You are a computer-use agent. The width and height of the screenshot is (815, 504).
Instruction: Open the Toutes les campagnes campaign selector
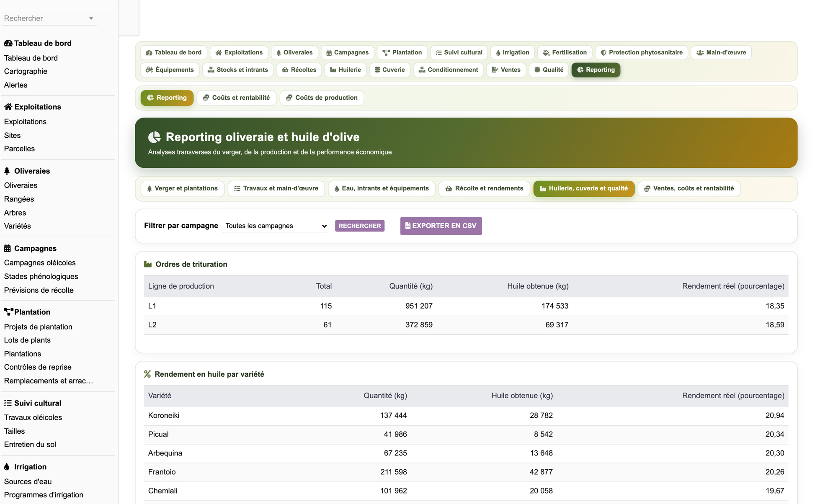pyautogui.click(x=276, y=226)
